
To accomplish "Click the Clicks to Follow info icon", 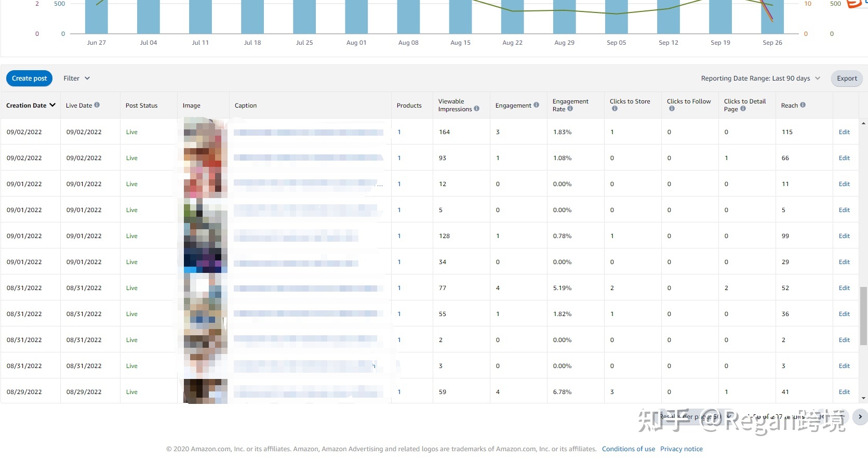I will point(672,109).
